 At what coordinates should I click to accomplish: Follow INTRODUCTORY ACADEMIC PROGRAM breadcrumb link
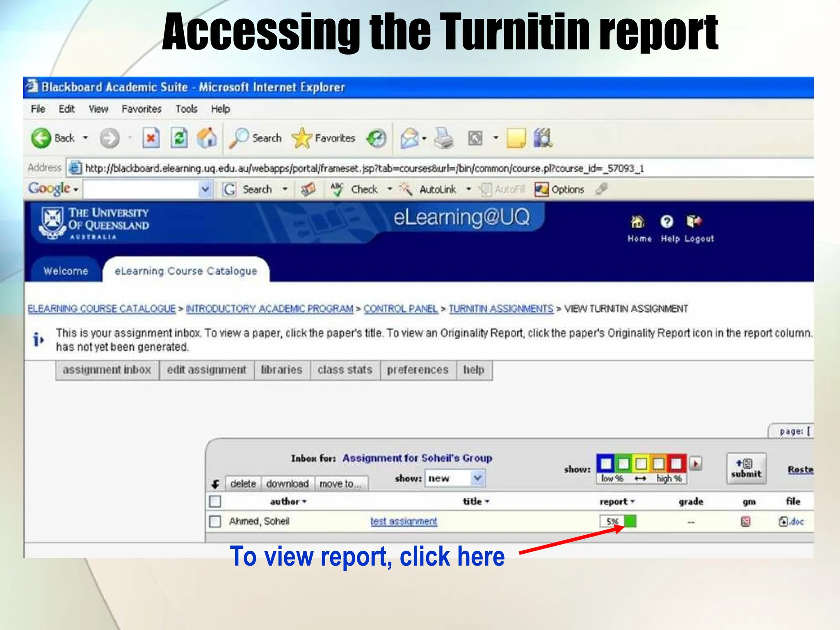(269, 308)
